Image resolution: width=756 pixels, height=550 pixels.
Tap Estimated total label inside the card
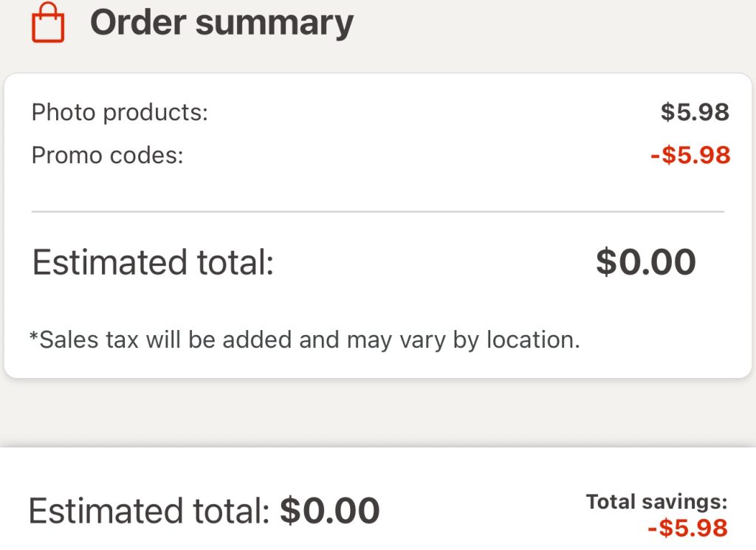pos(153,263)
